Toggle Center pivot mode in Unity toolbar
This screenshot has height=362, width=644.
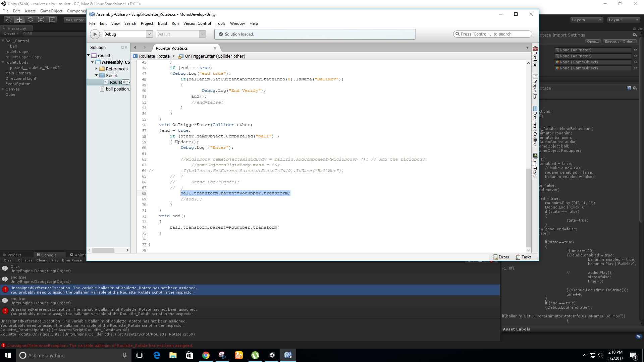tap(75, 20)
